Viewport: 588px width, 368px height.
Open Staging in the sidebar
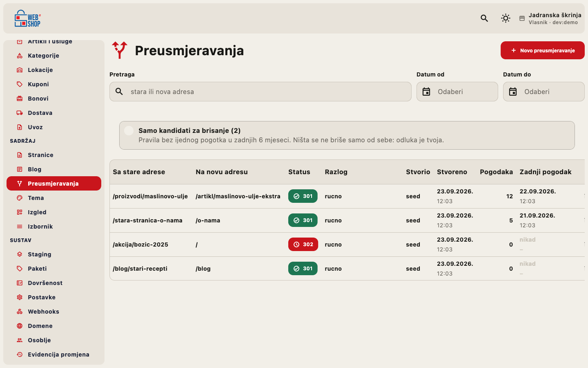[54, 254]
